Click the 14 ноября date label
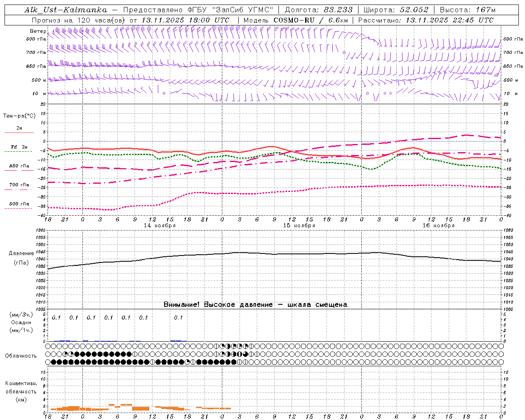Screen dimensions: 525x420 [160, 226]
